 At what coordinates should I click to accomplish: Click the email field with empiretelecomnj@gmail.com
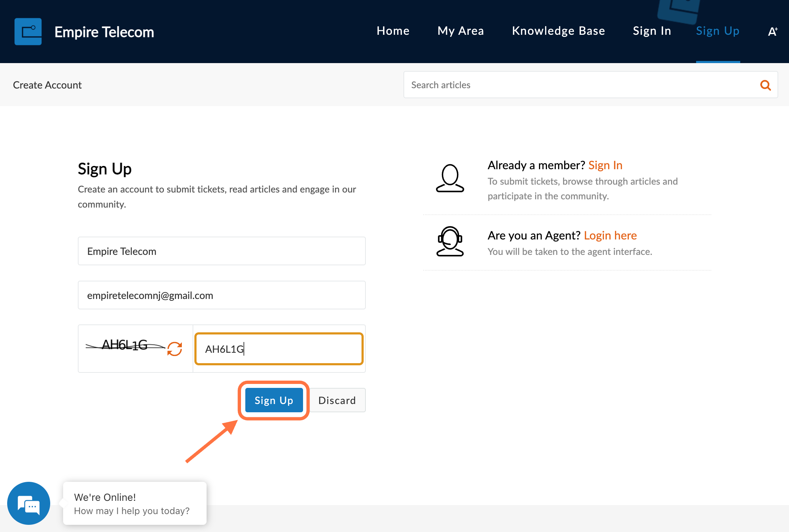[x=222, y=295]
